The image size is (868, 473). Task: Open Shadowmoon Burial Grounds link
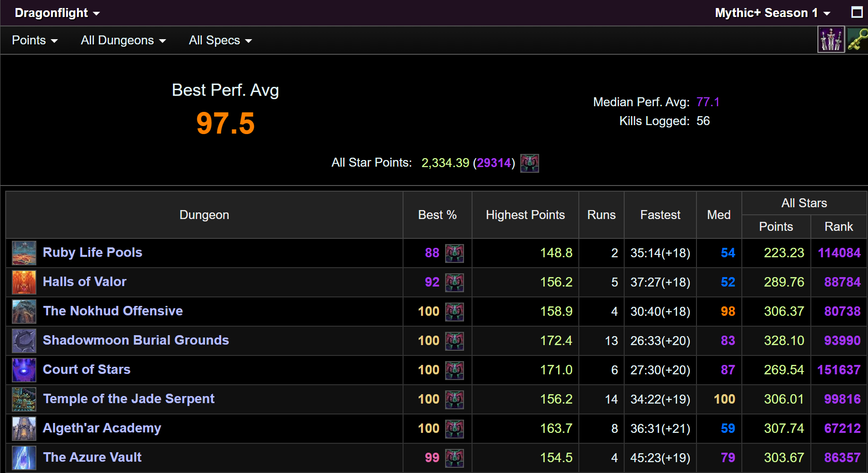pos(136,340)
